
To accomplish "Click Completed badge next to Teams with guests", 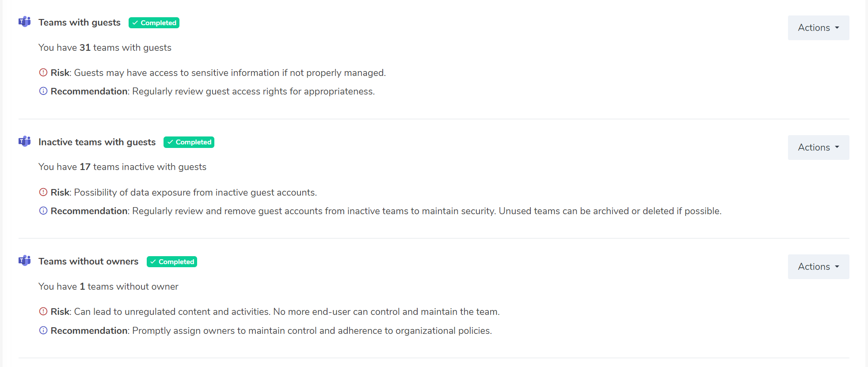I will click(x=154, y=23).
